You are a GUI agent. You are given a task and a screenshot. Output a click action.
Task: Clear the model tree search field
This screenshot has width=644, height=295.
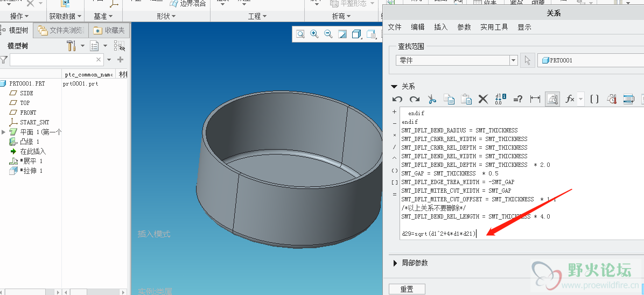[99, 60]
